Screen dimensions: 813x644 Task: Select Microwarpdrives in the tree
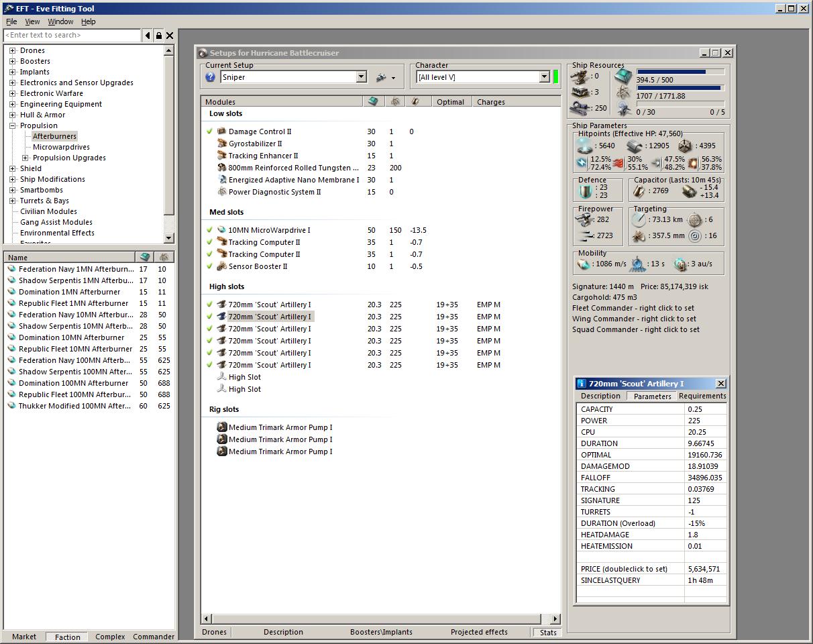[61, 147]
